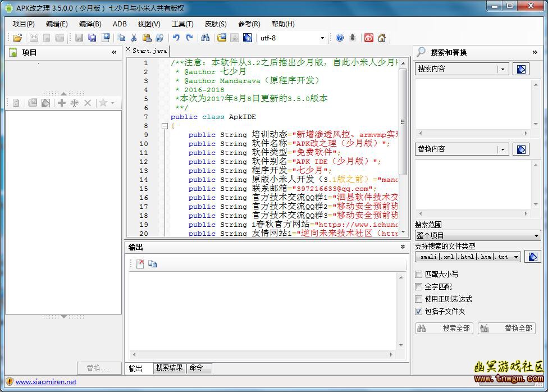Open the 搜索内容 dropdown arrow
The height and width of the screenshot is (392, 548).
[x=503, y=69]
